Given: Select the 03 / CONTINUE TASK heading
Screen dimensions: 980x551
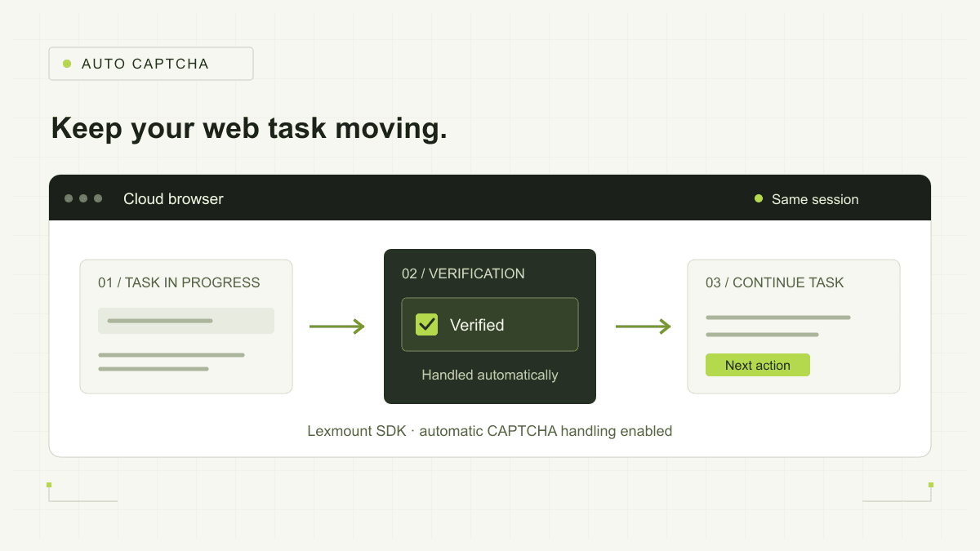Looking at the screenshot, I should pyautogui.click(x=775, y=282).
